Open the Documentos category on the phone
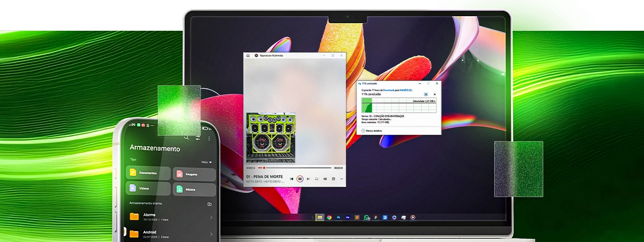 148,173
